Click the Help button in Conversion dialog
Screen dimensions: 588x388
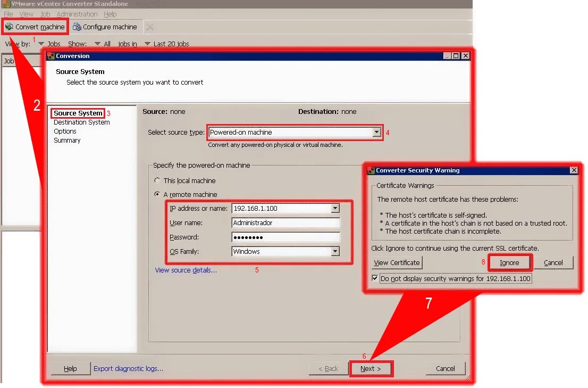tap(71, 369)
